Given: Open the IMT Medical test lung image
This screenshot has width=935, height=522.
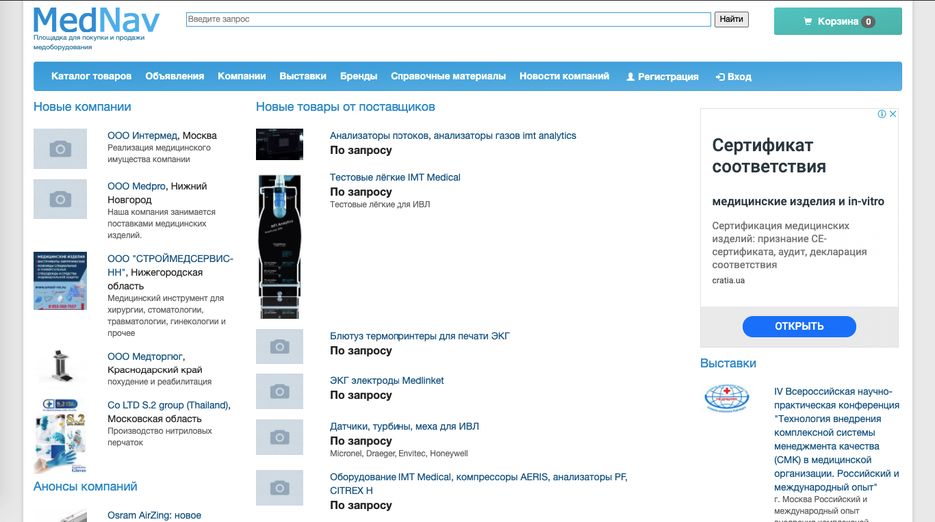Looking at the screenshot, I should point(280,246).
